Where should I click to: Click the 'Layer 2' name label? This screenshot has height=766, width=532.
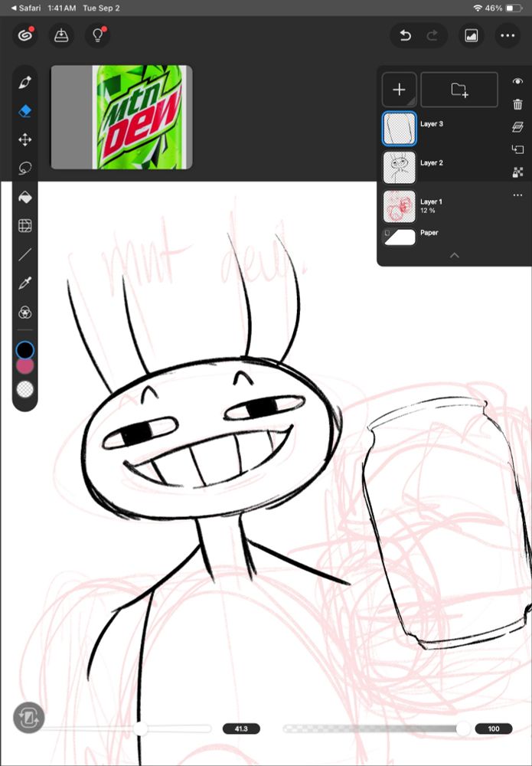(432, 163)
